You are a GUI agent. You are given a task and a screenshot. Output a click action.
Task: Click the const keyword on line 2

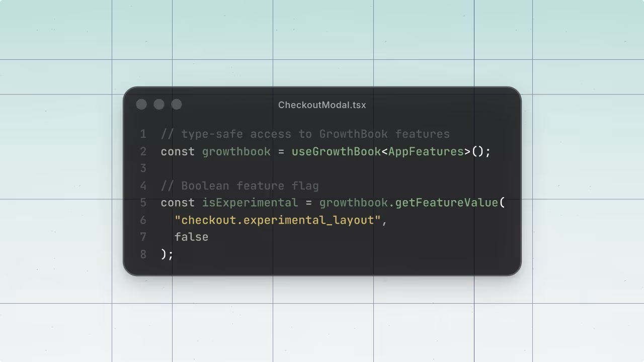(x=177, y=151)
